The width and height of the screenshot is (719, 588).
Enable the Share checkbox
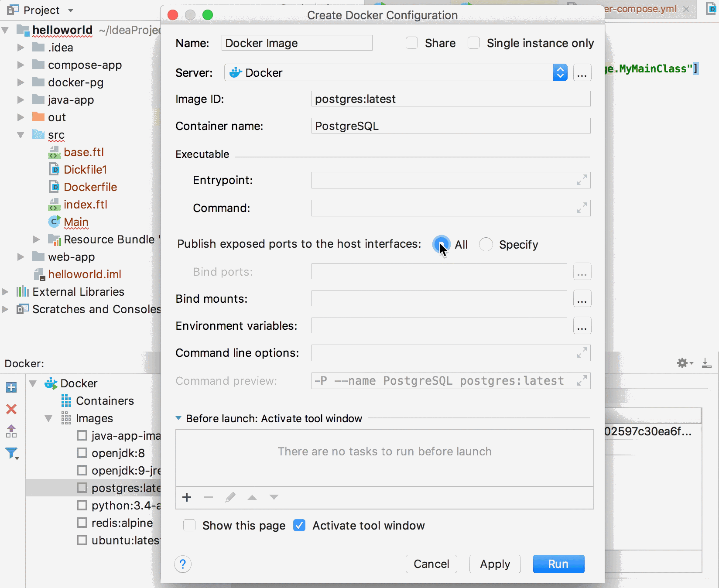(x=412, y=43)
